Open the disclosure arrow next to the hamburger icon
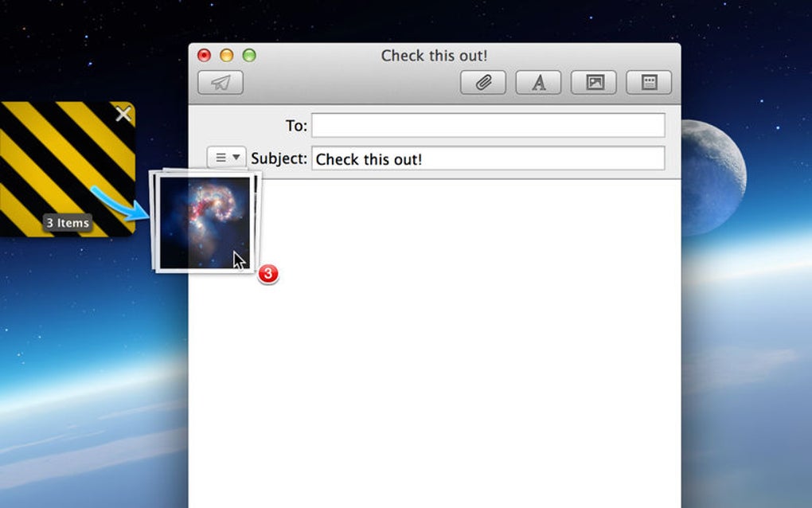The width and height of the screenshot is (812, 508). [236, 157]
